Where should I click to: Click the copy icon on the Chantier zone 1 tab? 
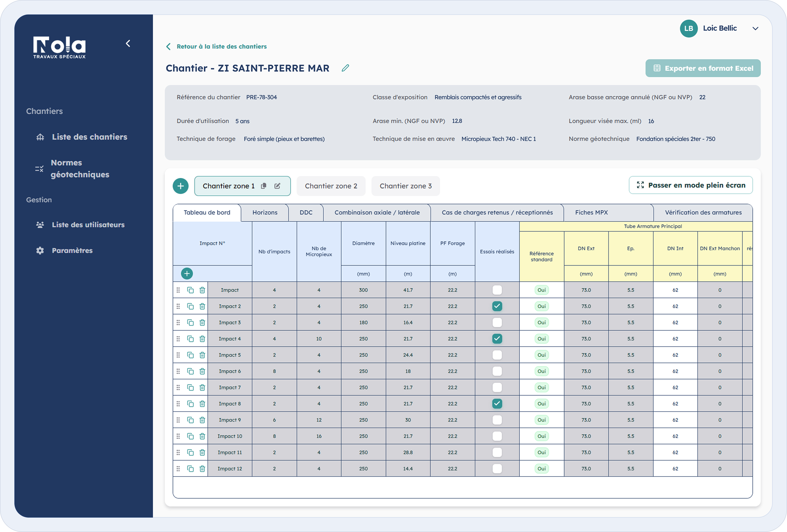pos(264,186)
